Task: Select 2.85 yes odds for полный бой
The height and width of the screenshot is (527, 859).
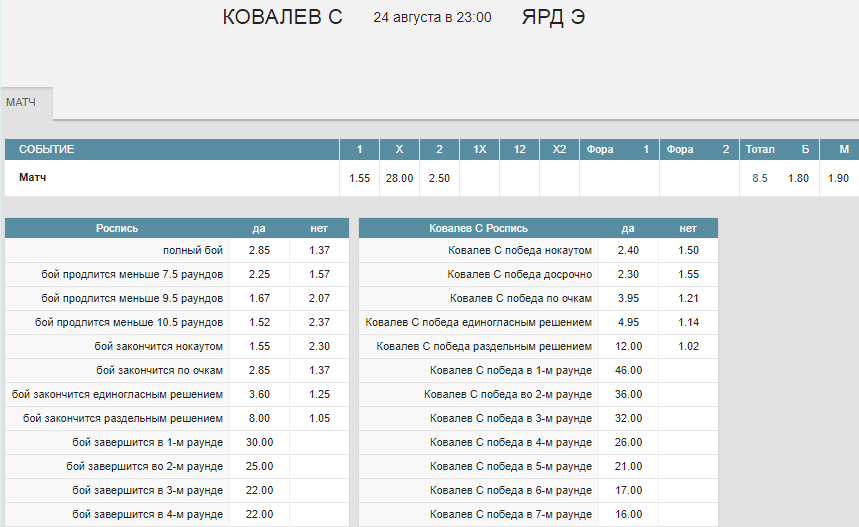Action: click(x=259, y=250)
